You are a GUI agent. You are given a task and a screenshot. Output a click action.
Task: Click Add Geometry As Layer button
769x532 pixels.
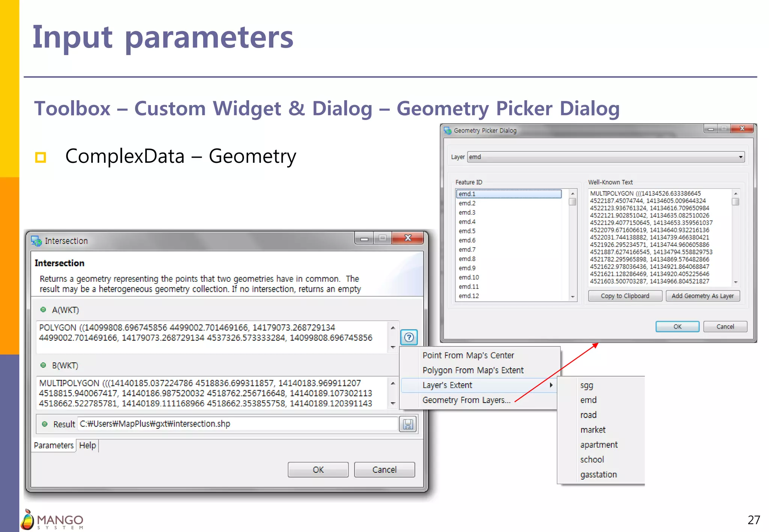pos(703,296)
